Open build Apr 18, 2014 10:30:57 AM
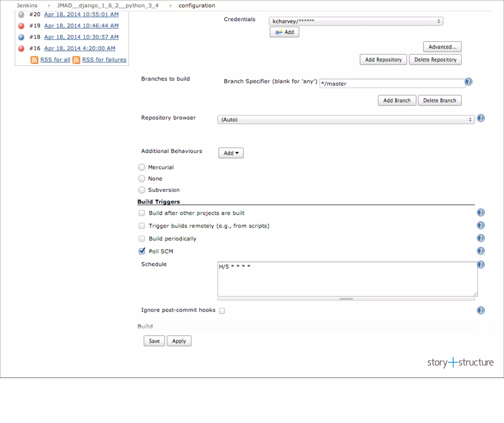Image resolution: width=504 pixels, height=423 pixels. (x=81, y=37)
